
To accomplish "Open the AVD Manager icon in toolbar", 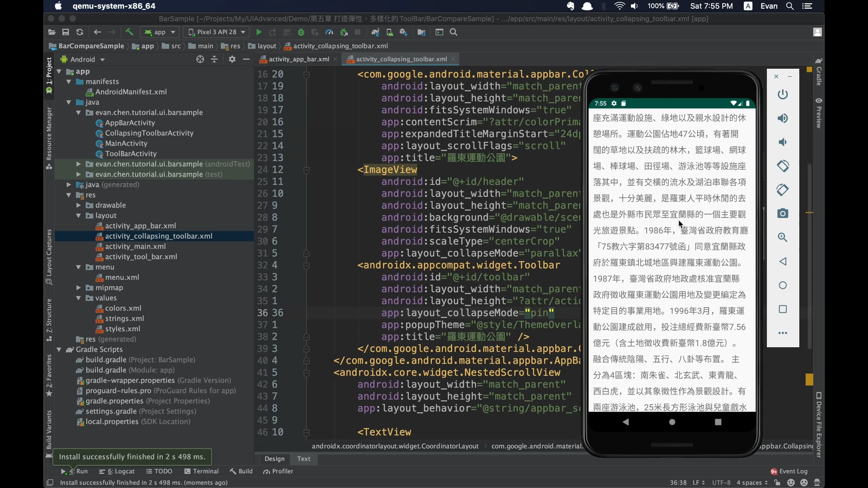I will [390, 32].
